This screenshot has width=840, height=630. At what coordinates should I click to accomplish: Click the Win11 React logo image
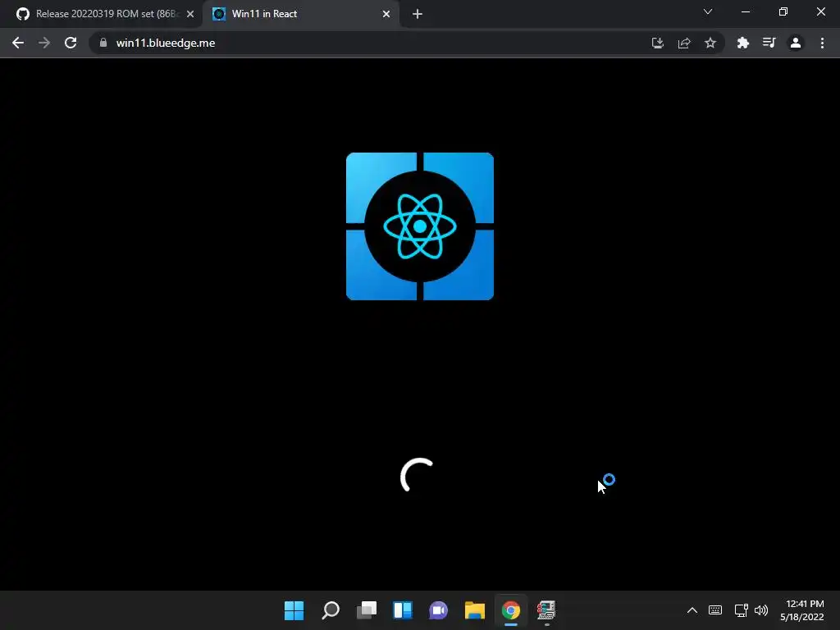[420, 226]
